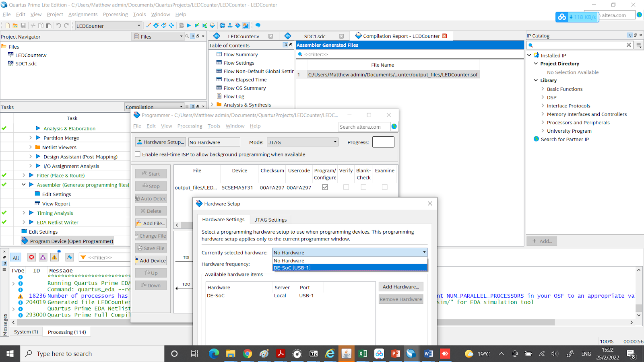Open Word from the taskbar
The width and height of the screenshot is (644, 362).
click(428, 354)
